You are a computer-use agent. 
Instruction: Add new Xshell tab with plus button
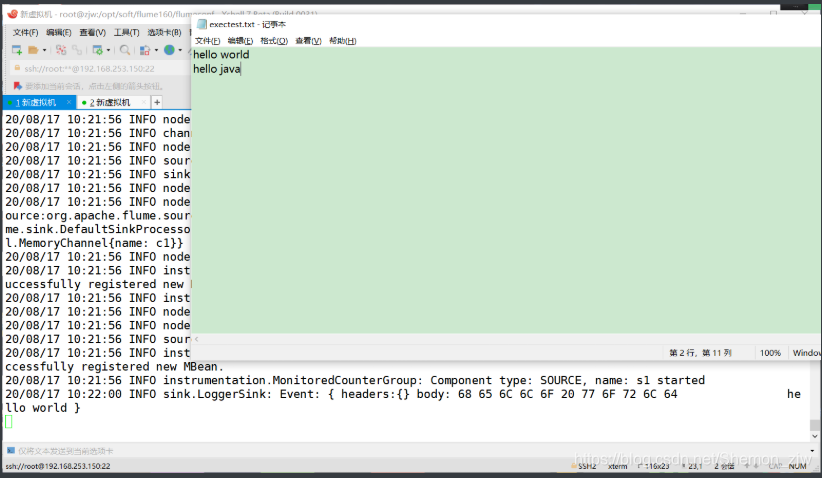tap(157, 102)
